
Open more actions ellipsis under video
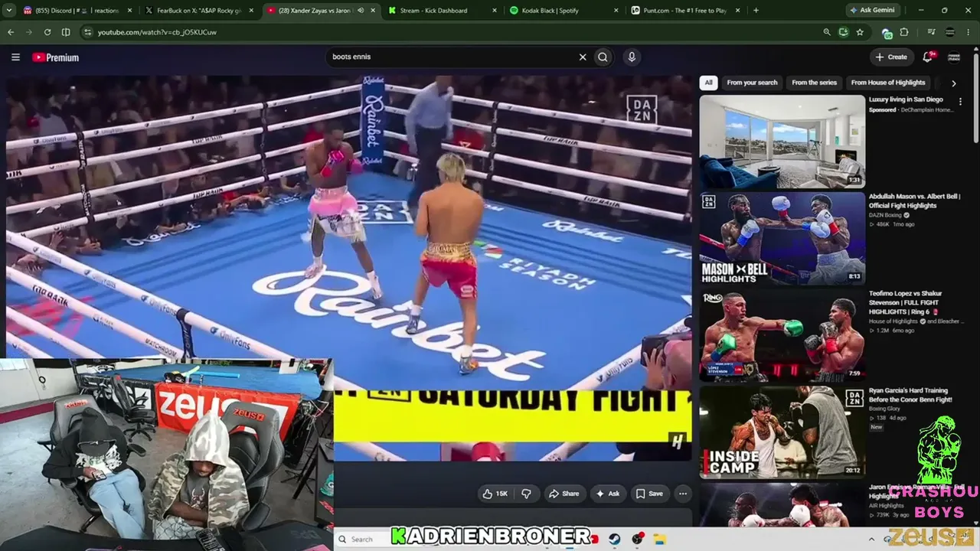683,494
